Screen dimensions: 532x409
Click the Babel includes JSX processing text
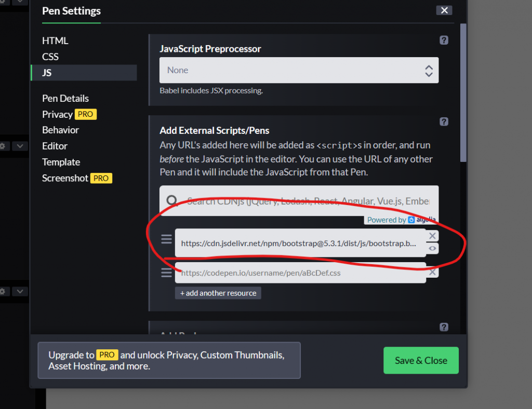coord(211,90)
